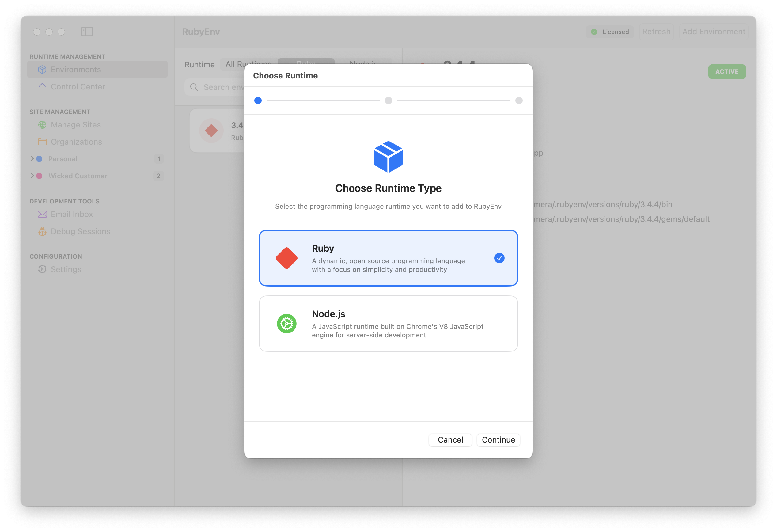Click the second progress step dot
This screenshot has width=777, height=532.
coord(388,100)
